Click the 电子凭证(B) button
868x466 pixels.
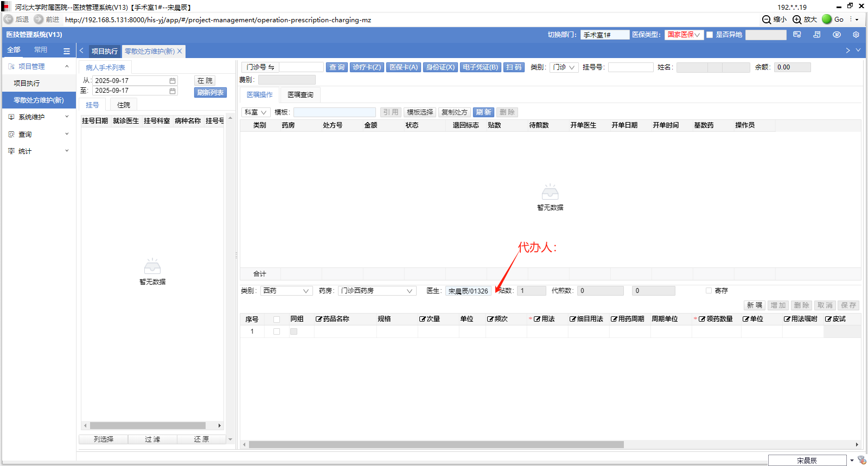481,67
